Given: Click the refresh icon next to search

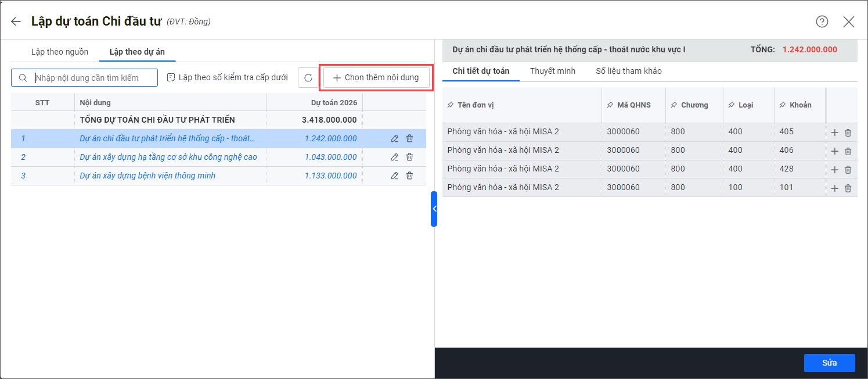Looking at the screenshot, I should click(308, 78).
